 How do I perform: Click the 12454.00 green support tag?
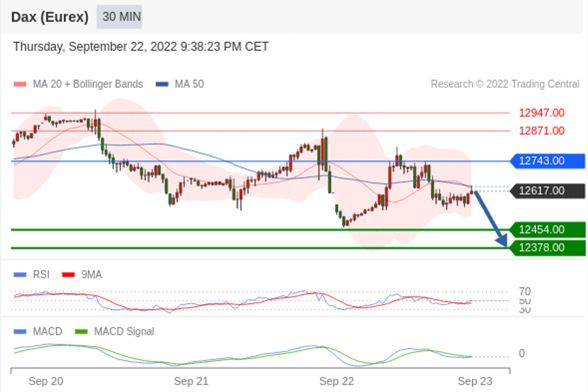[548, 230]
